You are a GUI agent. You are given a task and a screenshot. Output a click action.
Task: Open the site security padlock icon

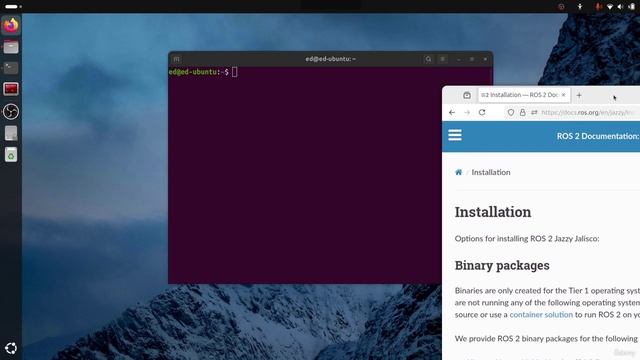tap(522, 112)
